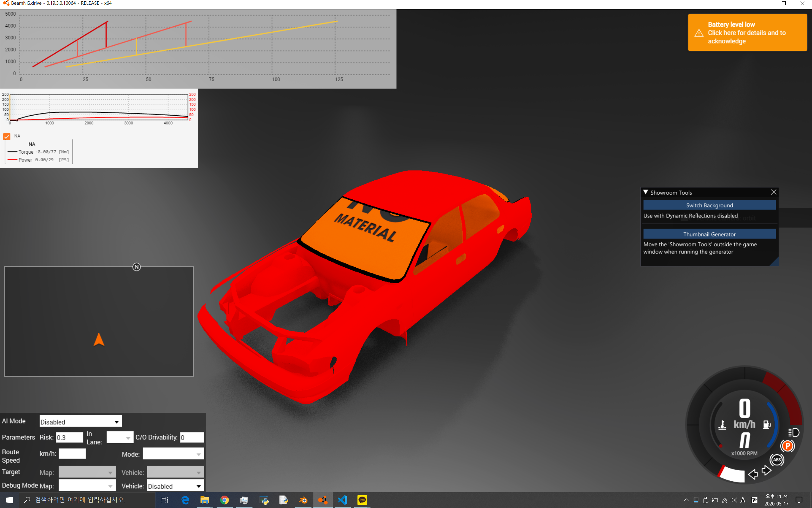
Task: Open the In Lane dropdown
Action: [x=120, y=438]
